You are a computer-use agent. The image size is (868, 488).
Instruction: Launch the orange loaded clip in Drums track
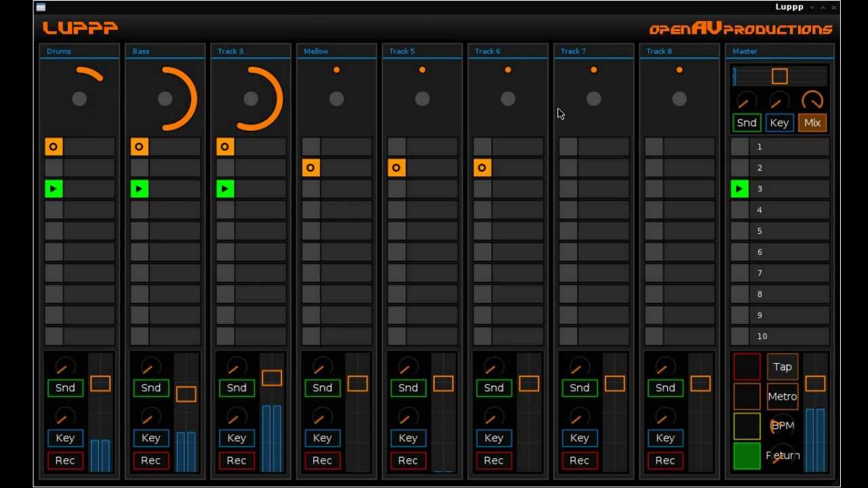pyautogui.click(x=54, y=147)
